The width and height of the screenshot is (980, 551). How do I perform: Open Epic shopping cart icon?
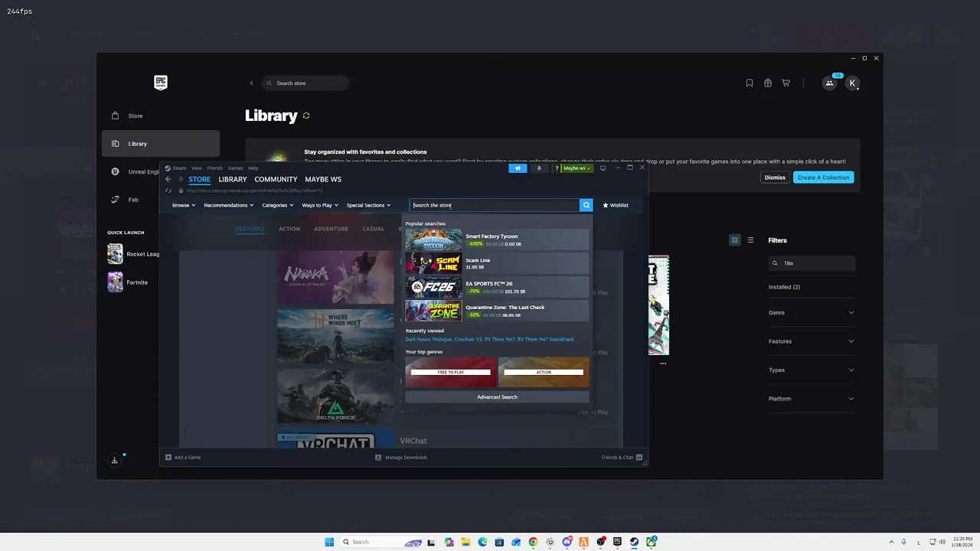[786, 83]
